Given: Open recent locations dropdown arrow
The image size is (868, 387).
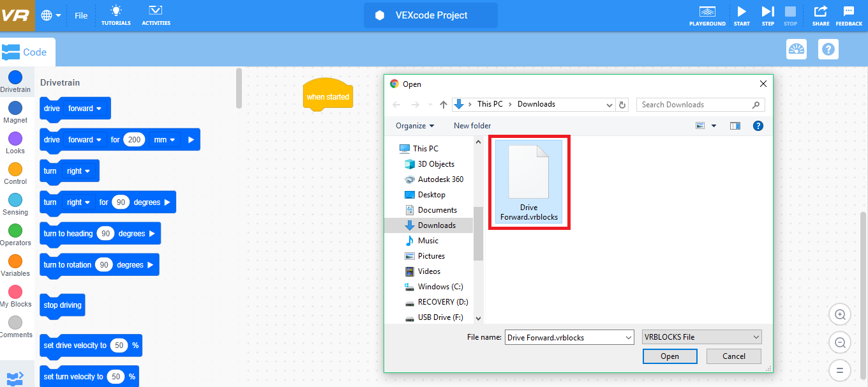Looking at the screenshot, I should coord(430,105).
